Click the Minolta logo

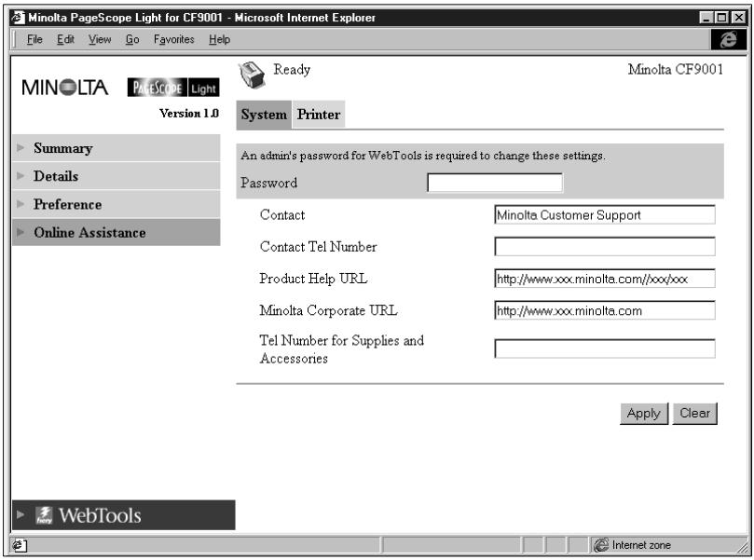65,88
